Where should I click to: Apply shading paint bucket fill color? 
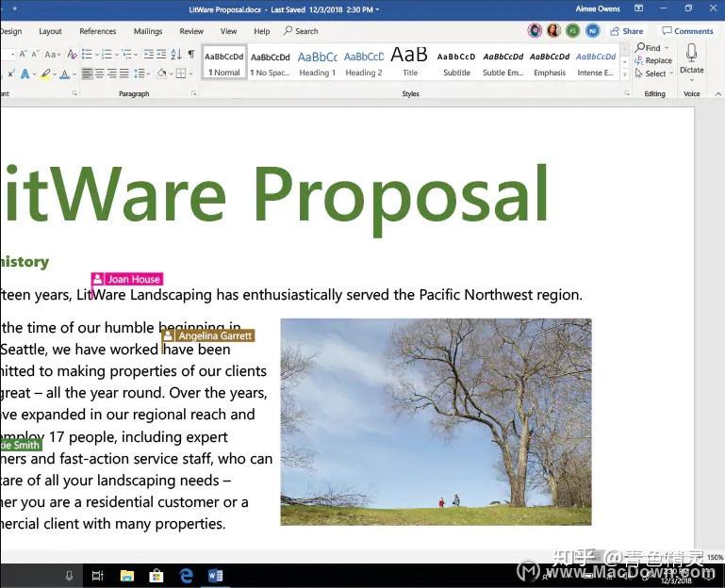point(161,73)
